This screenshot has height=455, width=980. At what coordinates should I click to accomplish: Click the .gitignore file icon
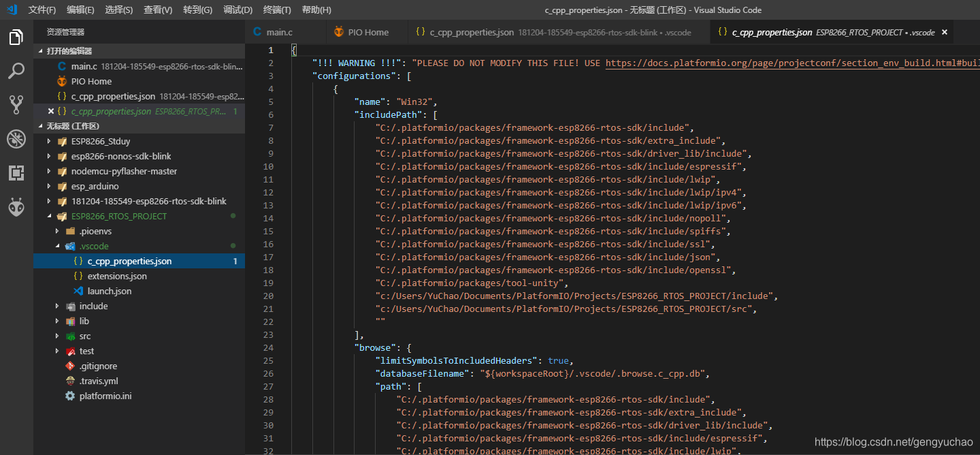(x=70, y=366)
